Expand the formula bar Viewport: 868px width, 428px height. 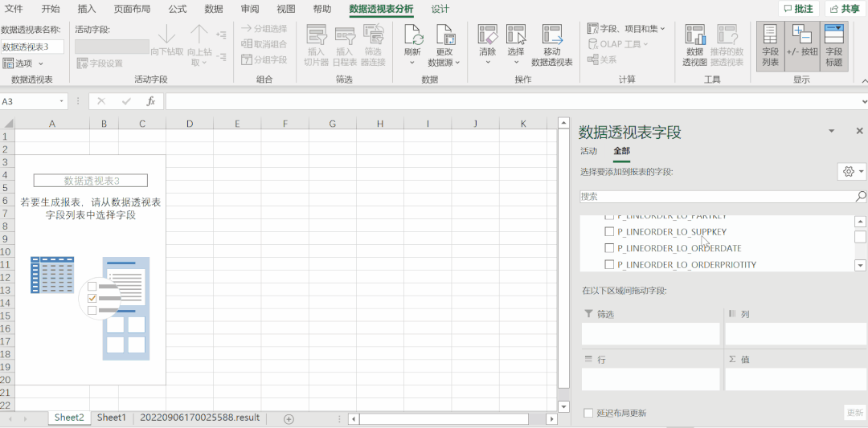coord(864,101)
